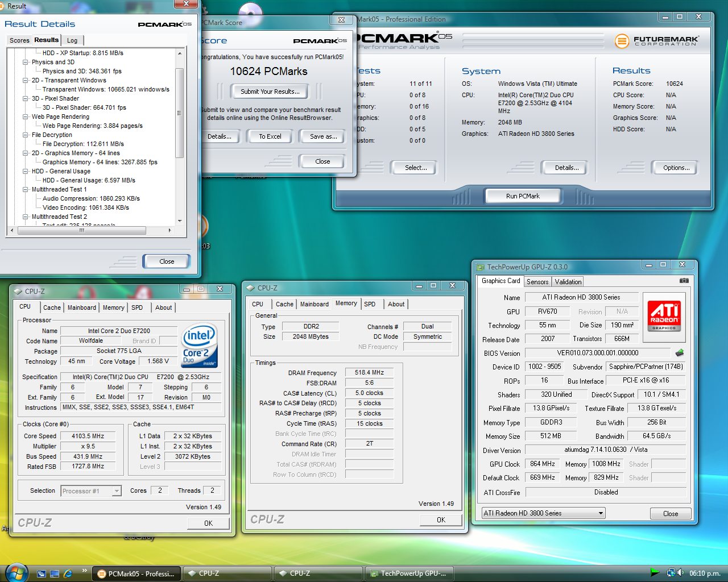Click the network tray icon

pos(671,573)
